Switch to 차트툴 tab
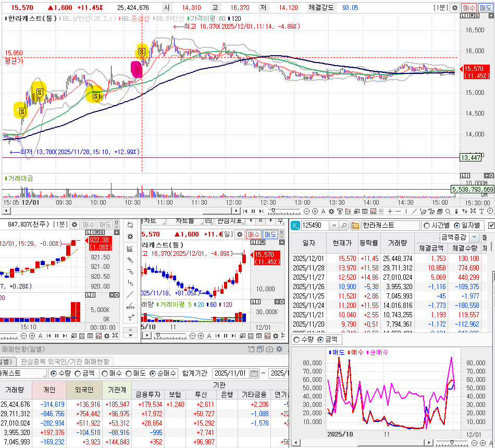The height and width of the screenshot is (448, 495). [x=184, y=221]
